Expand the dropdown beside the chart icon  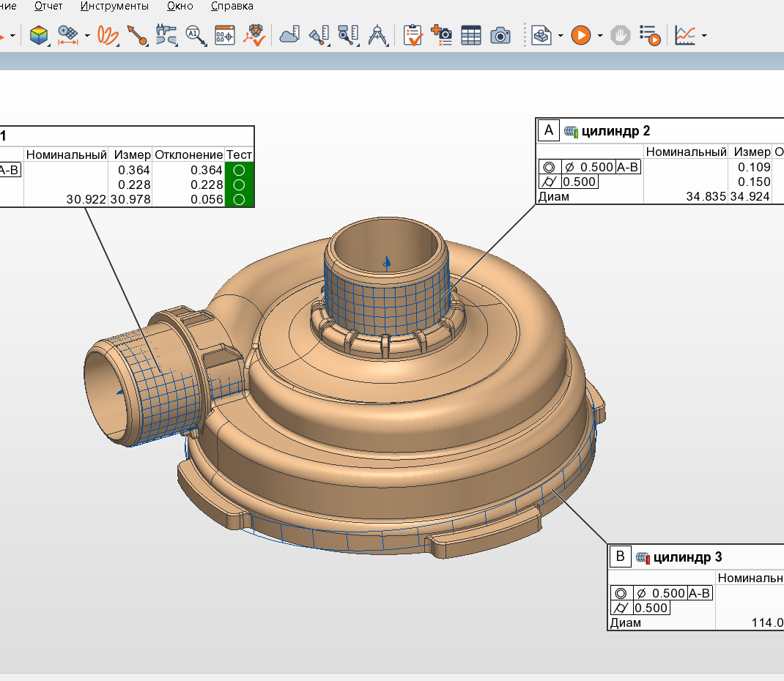tap(704, 35)
